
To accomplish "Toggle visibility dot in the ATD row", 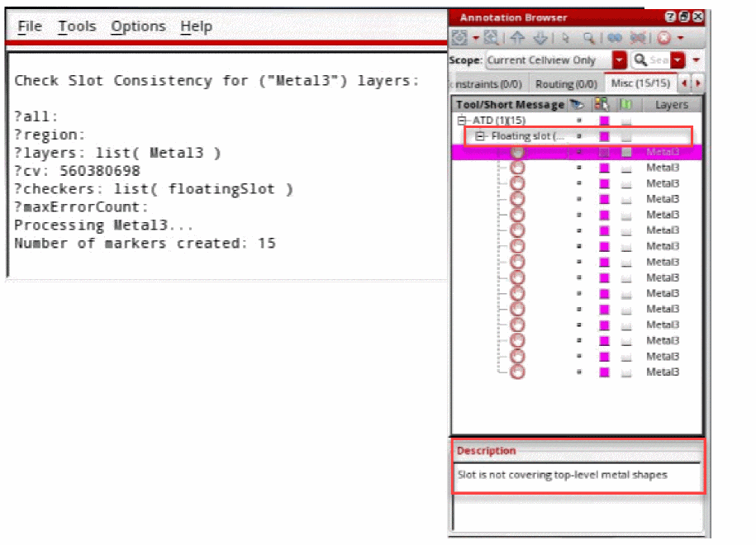I will 579,121.
